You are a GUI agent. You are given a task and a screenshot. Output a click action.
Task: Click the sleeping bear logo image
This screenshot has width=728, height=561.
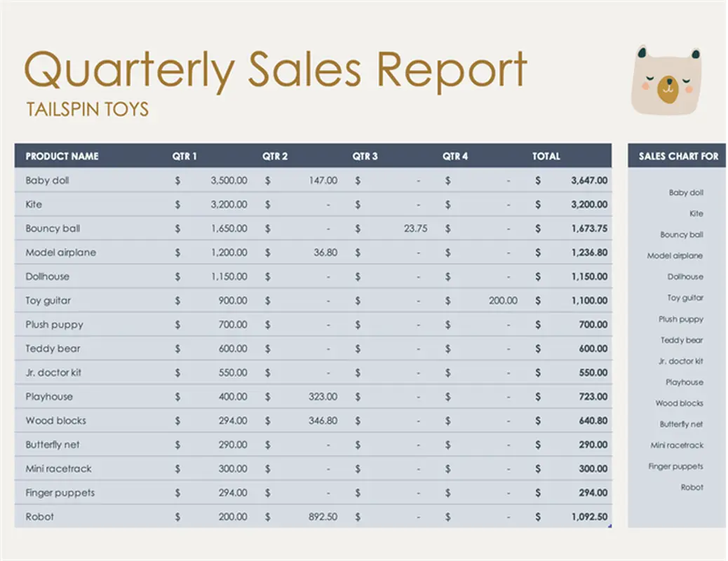click(x=666, y=79)
